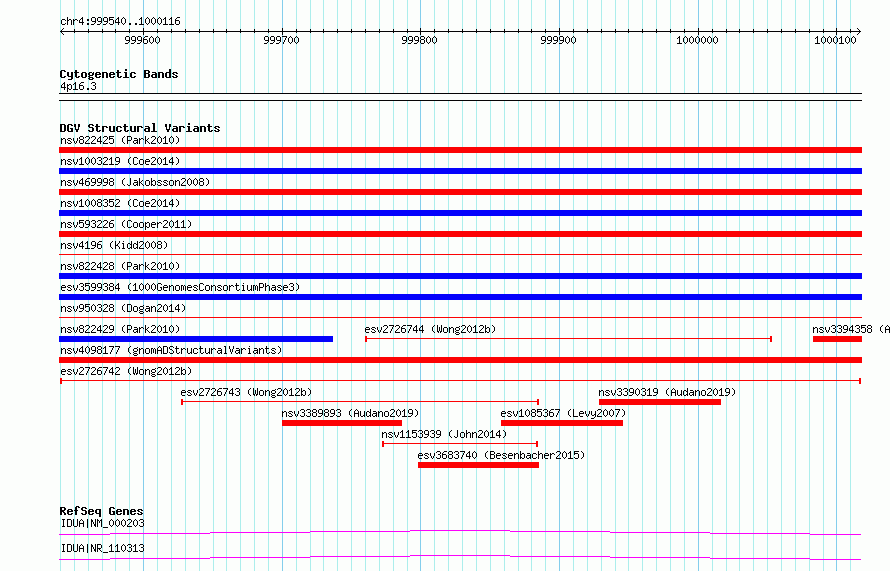Viewport: 890px width, 571px height.
Task: Select the nsv1153939 thin red span line
Action: coord(460,444)
